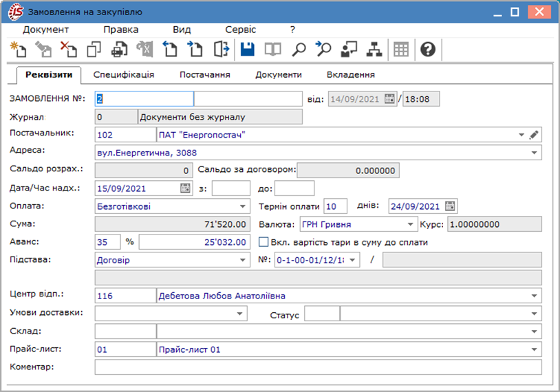This screenshot has height=392, width=560.
Task: Click the open book toolbar icon
Action: click(273, 50)
